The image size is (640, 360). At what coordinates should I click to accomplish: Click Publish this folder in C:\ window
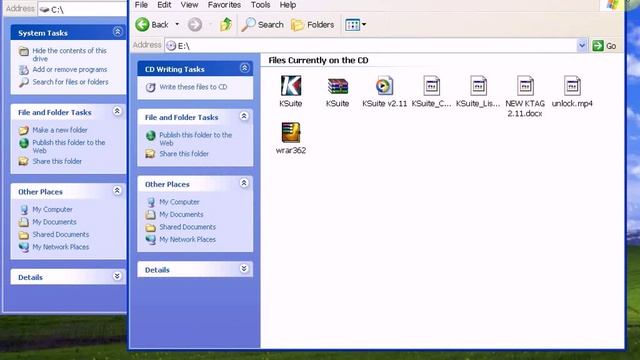pos(69,146)
